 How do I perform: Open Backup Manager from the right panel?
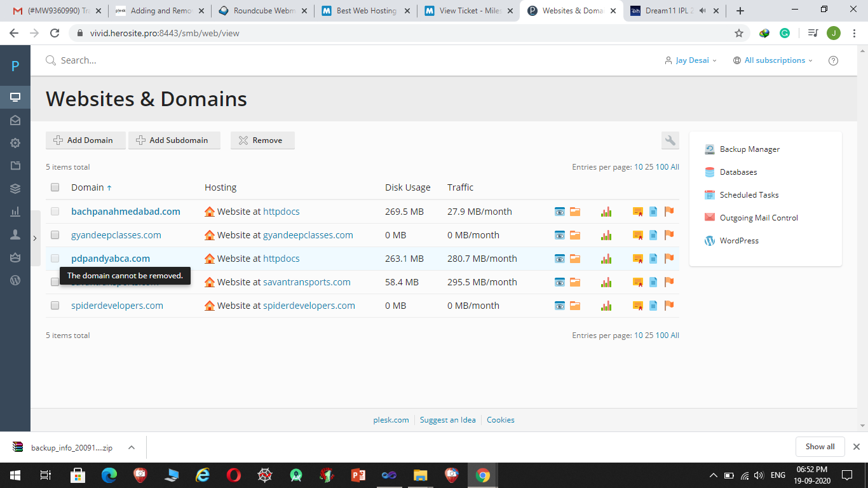749,149
